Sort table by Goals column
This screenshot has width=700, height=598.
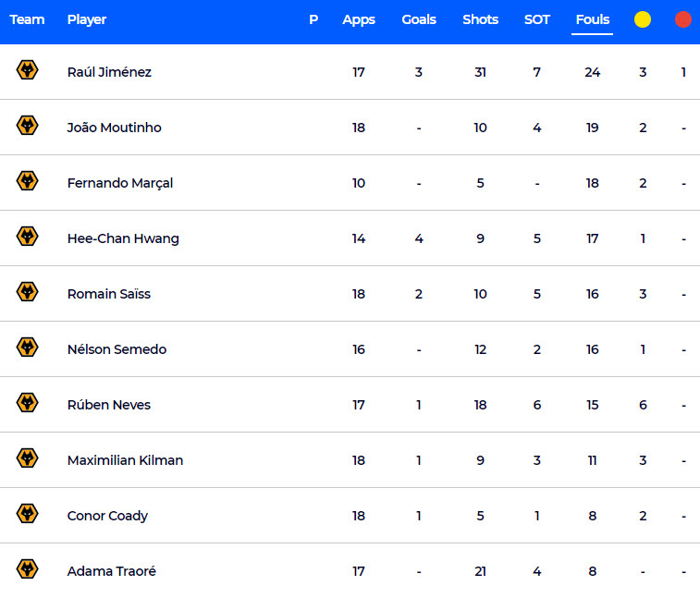click(419, 19)
